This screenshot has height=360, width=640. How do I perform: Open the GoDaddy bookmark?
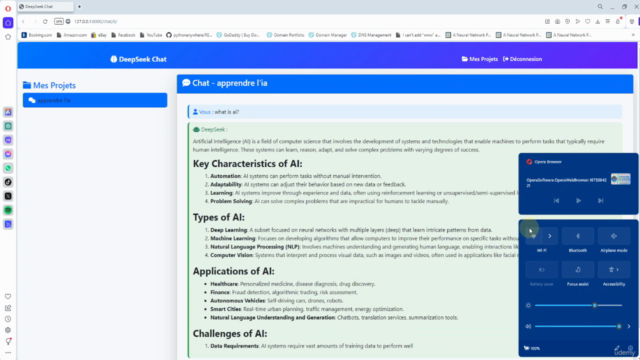[238, 35]
